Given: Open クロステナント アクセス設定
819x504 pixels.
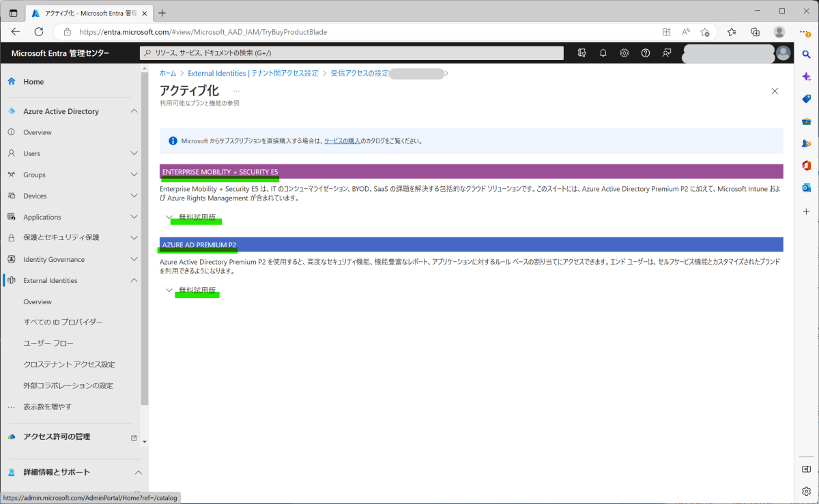Looking at the screenshot, I should 69,364.
